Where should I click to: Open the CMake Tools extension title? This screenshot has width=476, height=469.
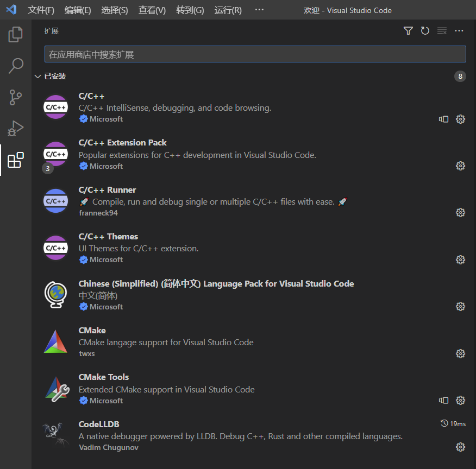click(x=104, y=377)
